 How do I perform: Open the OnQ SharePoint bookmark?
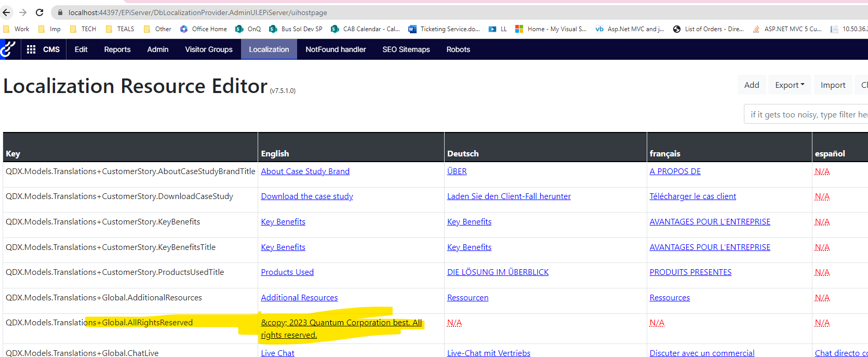[x=248, y=29]
